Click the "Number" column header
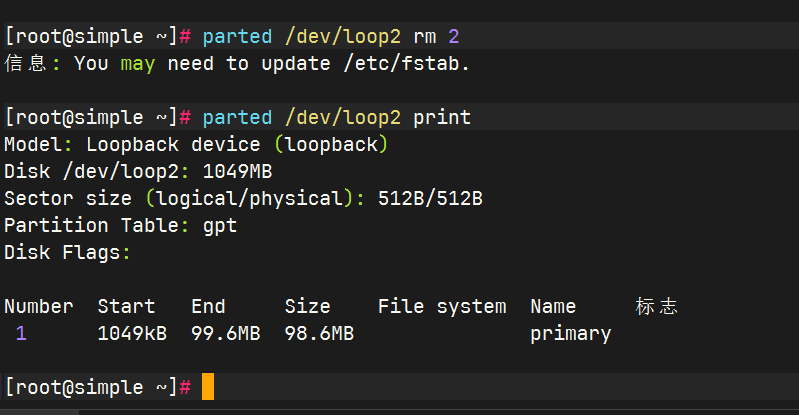 tap(39, 306)
